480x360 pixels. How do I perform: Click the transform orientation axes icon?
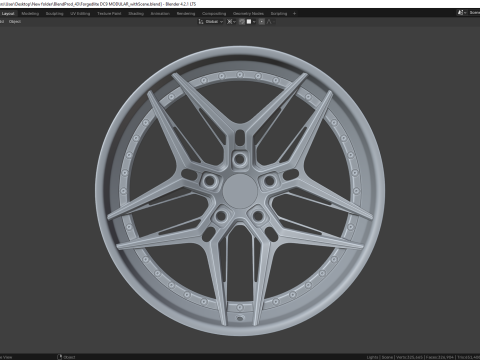pyautogui.click(x=201, y=22)
